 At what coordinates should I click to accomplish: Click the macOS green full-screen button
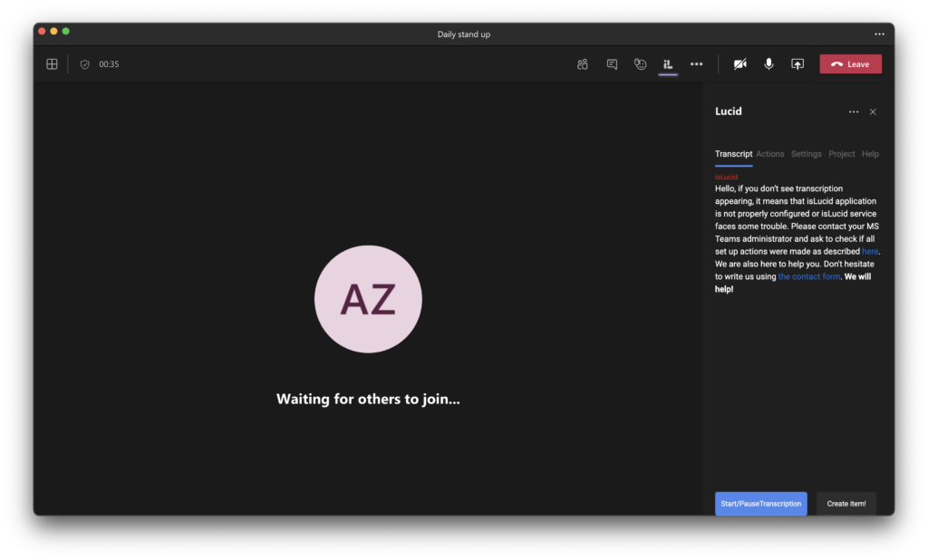[65, 32]
